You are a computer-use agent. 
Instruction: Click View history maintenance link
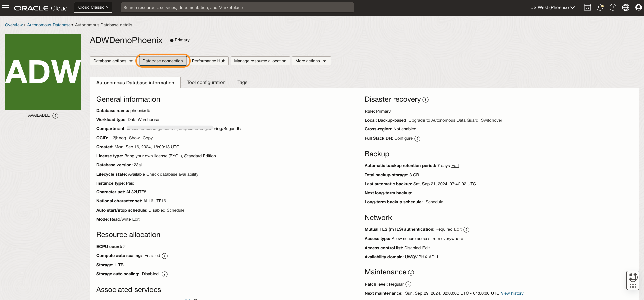point(512,293)
